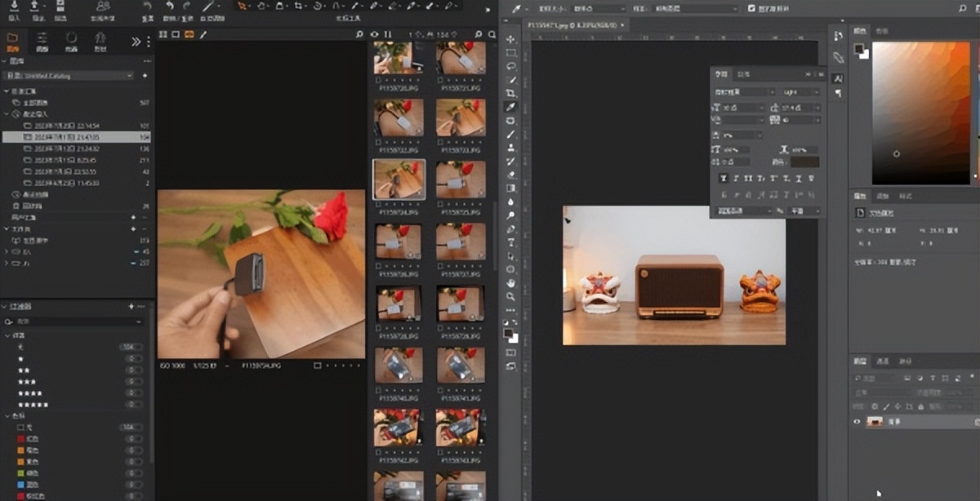
Task: Toggle the checkbox in Photoshop options bar
Action: pyautogui.click(x=752, y=8)
